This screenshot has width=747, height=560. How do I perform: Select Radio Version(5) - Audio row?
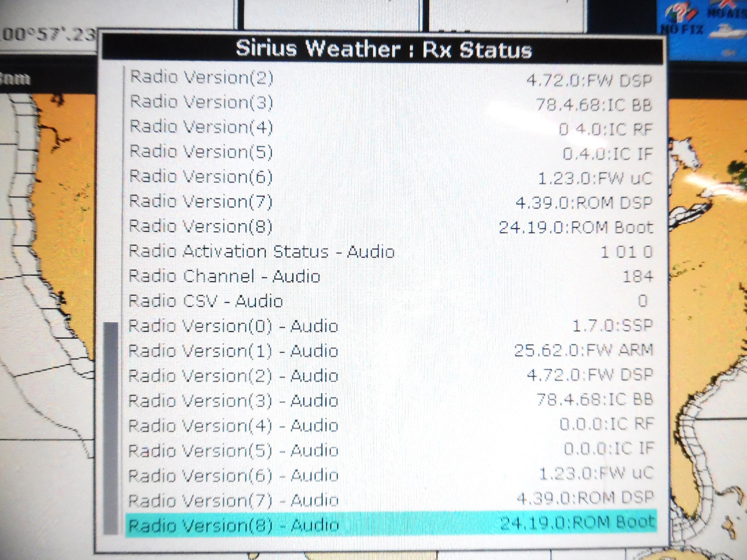pyautogui.click(x=391, y=450)
